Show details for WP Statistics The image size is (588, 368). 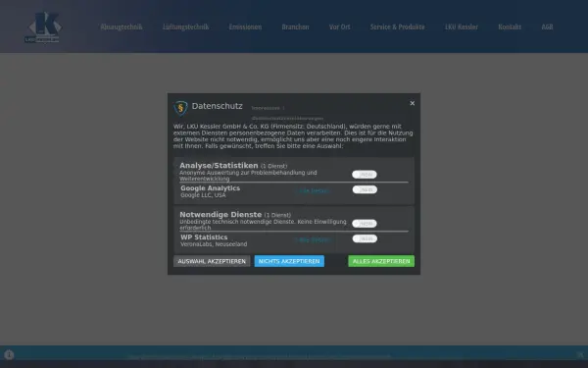[x=313, y=240]
